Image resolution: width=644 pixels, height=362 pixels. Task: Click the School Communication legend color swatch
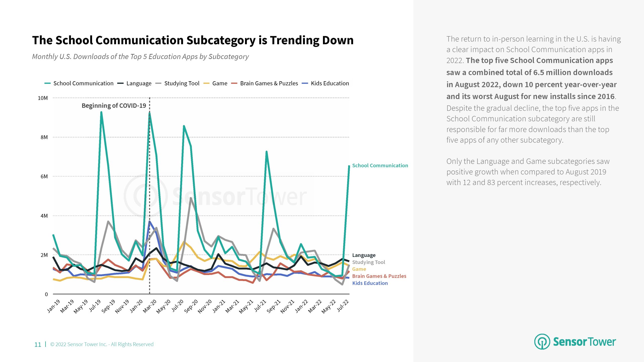click(x=48, y=83)
